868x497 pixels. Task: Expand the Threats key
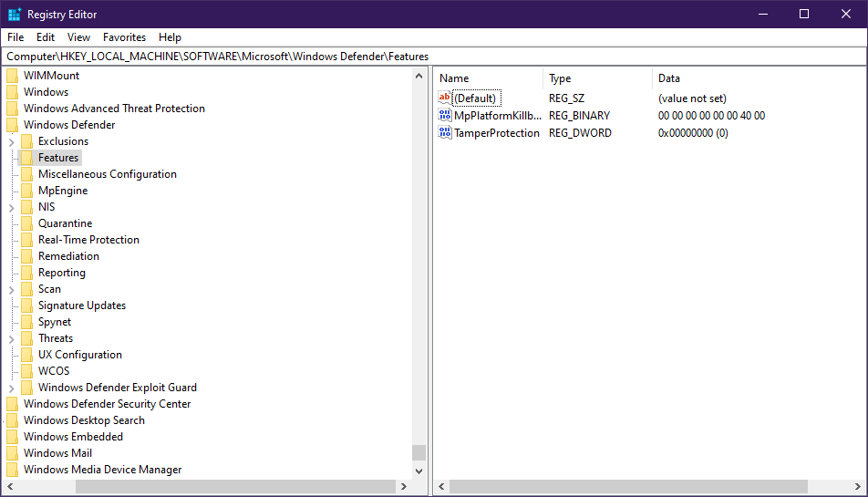tap(12, 338)
